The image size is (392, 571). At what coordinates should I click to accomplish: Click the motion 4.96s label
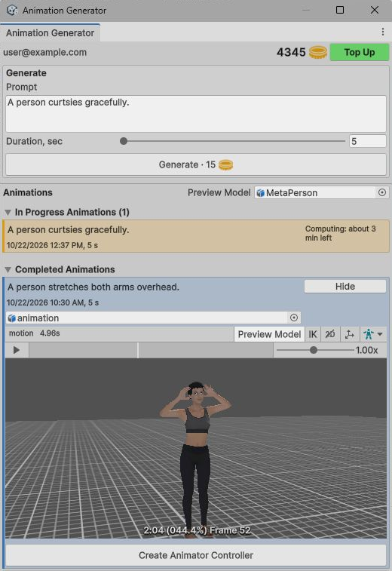click(34, 333)
